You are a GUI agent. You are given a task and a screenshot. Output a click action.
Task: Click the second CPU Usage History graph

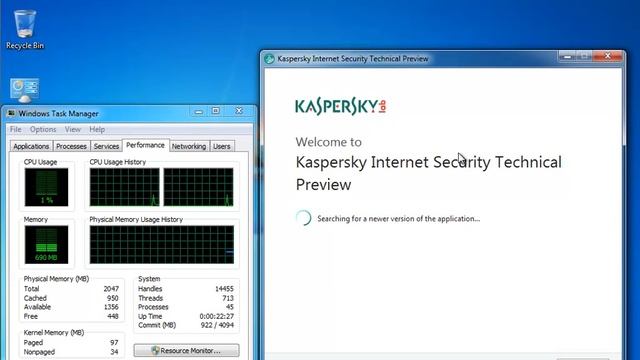(x=198, y=187)
